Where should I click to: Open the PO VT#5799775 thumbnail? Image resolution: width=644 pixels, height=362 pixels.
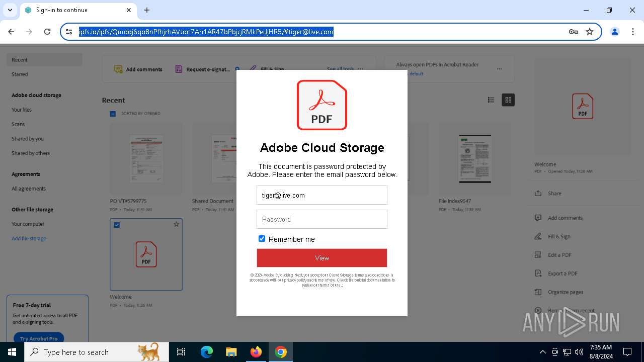[x=146, y=159]
